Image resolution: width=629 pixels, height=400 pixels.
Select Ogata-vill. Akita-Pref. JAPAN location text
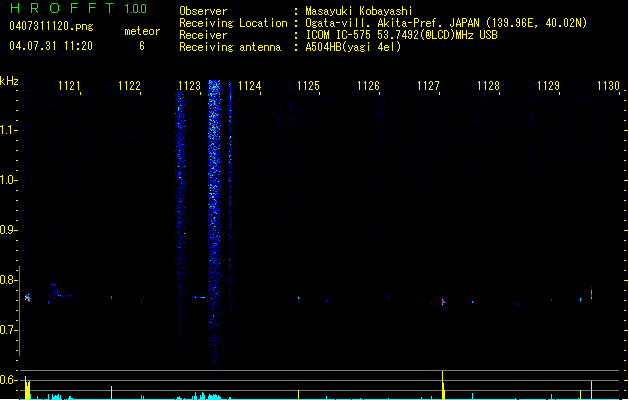click(446, 23)
